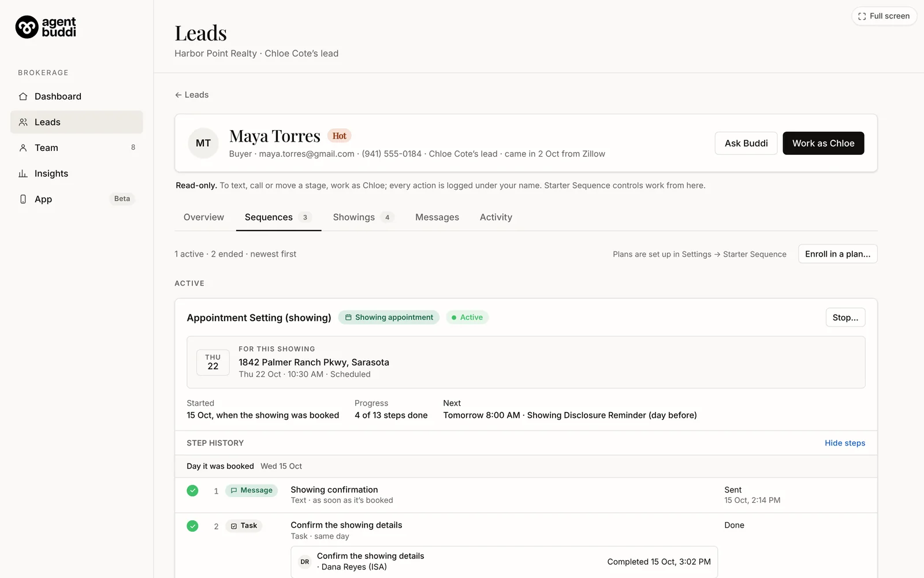Click the Dashboard home icon
924x578 pixels.
pos(23,97)
